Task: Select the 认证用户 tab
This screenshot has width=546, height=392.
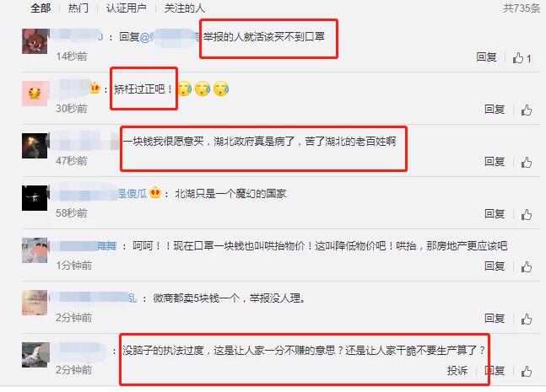Action: click(126, 8)
